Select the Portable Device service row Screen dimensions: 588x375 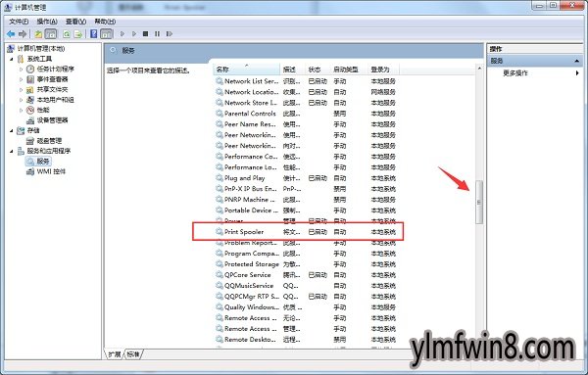[306, 211]
